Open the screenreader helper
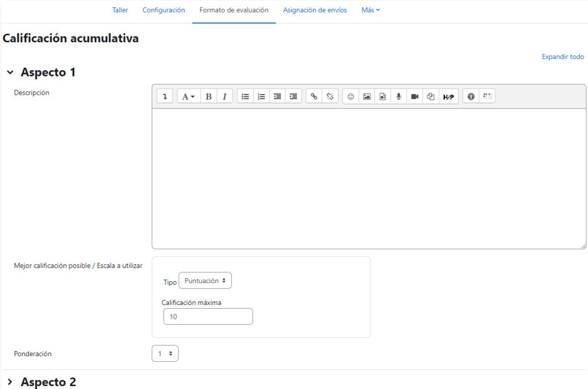 487,96
